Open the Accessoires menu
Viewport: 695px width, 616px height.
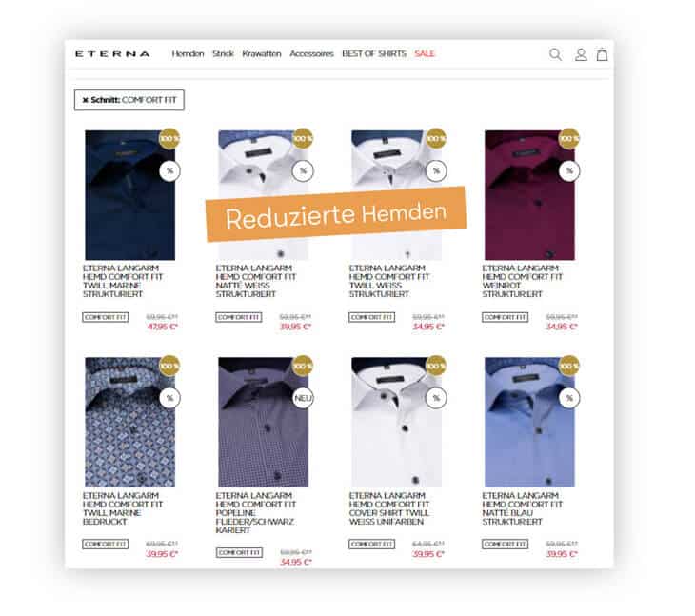click(x=311, y=53)
